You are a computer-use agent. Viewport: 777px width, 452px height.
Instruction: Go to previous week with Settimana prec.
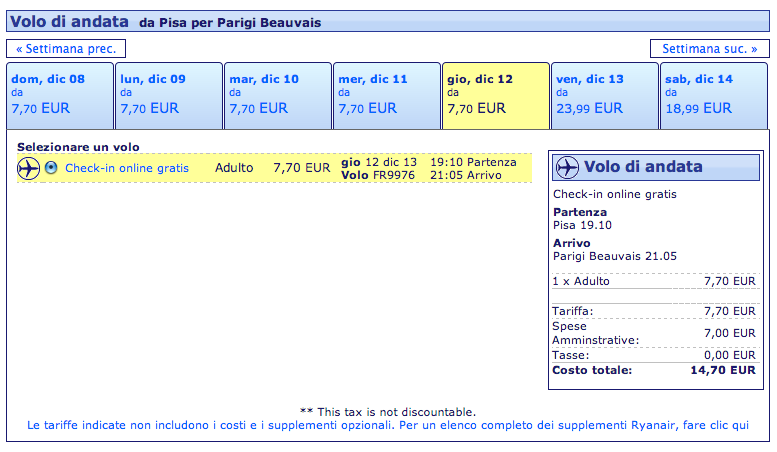pyautogui.click(x=66, y=48)
